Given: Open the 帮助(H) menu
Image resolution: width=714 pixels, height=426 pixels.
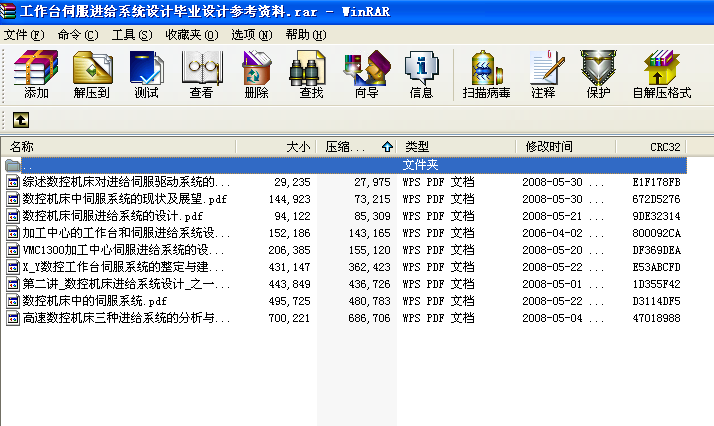Looking at the screenshot, I should pyautogui.click(x=306, y=35).
